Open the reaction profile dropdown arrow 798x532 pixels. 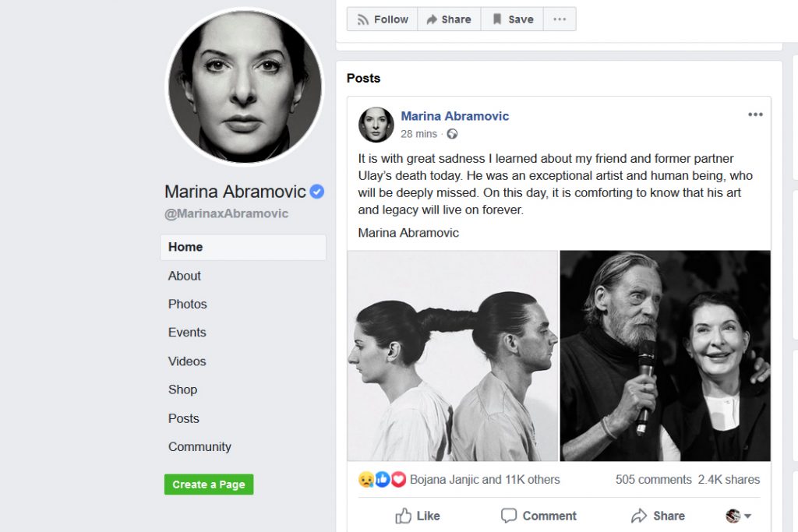747,516
